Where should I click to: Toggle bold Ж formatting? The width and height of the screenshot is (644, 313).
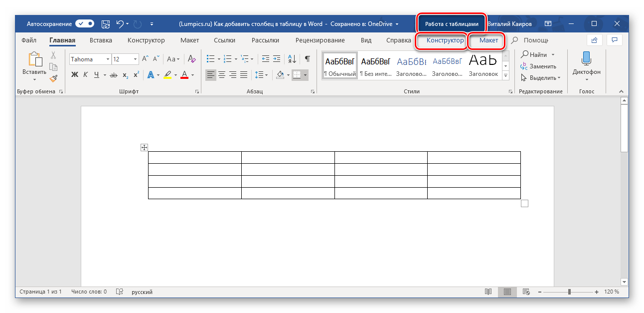pyautogui.click(x=75, y=75)
